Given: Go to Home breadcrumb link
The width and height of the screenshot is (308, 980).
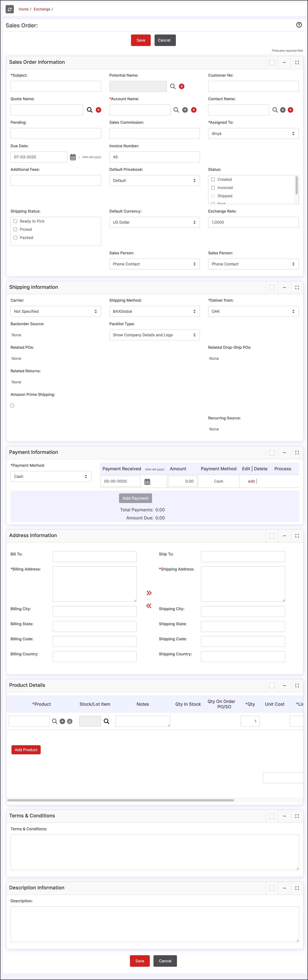Looking at the screenshot, I should (24, 9).
